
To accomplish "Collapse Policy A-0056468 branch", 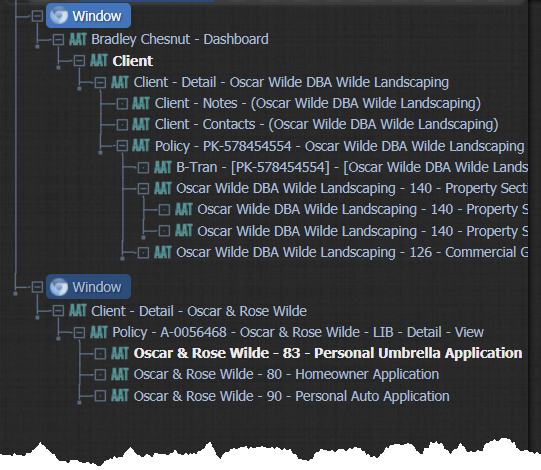I will point(79,333).
